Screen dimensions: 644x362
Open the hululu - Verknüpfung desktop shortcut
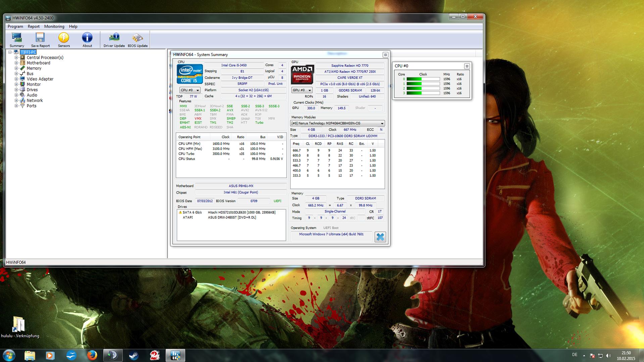20,327
